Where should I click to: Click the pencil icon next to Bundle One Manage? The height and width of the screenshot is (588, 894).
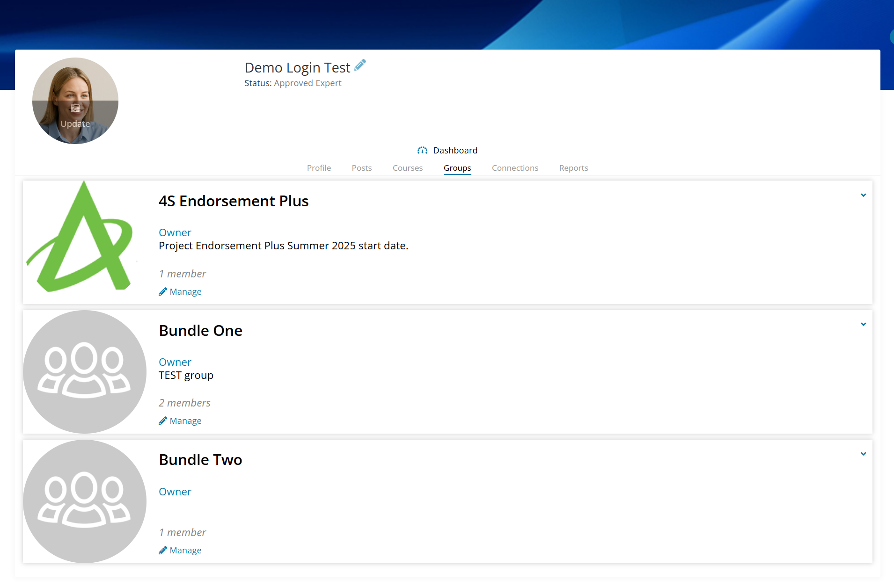[163, 421]
